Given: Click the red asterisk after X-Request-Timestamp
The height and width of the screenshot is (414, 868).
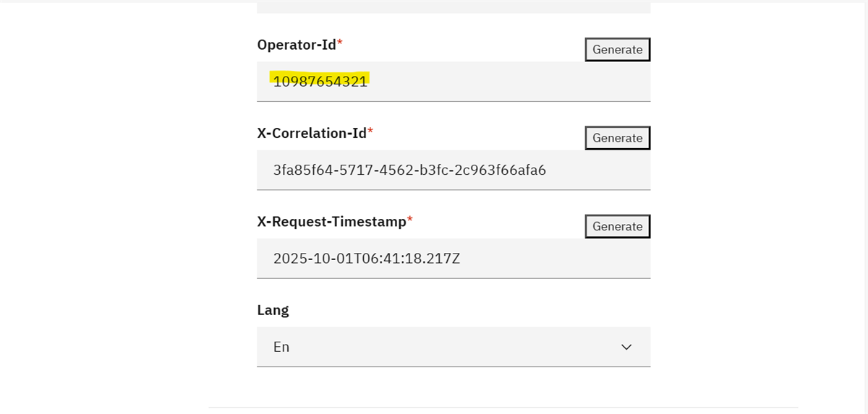Looking at the screenshot, I should [x=410, y=220].
